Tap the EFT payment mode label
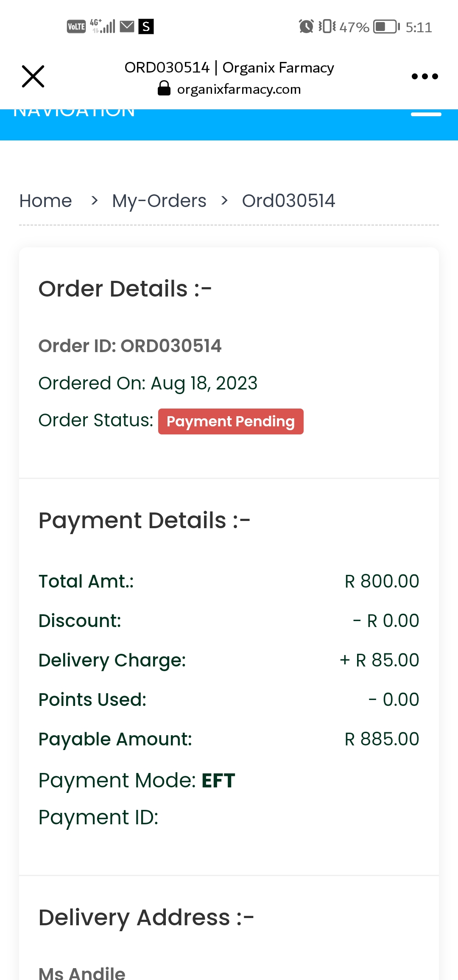This screenshot has height=980, width=458. pos(218,781)
